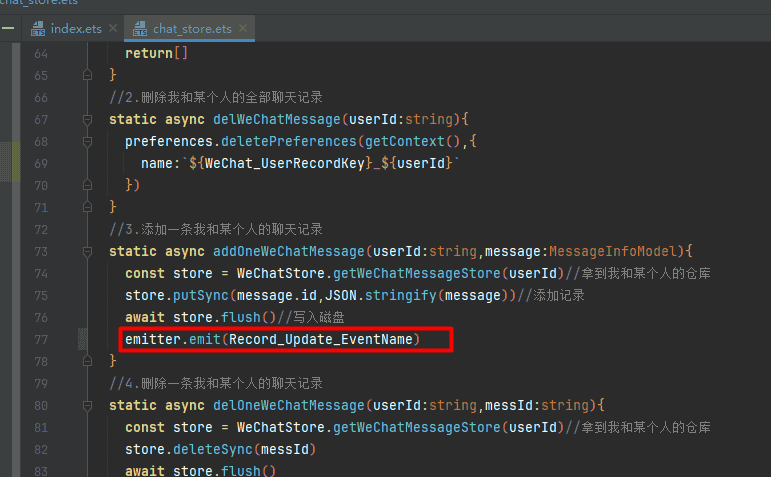Place cursor on emitter.emit(Record_Update_EventName)
Viewport: 771px width, 477px height.
tap(272, 339)
